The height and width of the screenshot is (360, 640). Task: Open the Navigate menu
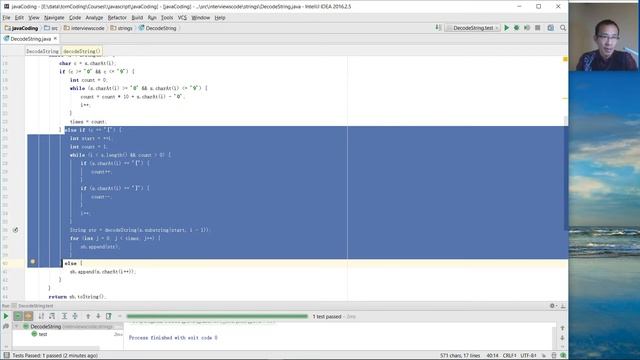tap(54, 18)
